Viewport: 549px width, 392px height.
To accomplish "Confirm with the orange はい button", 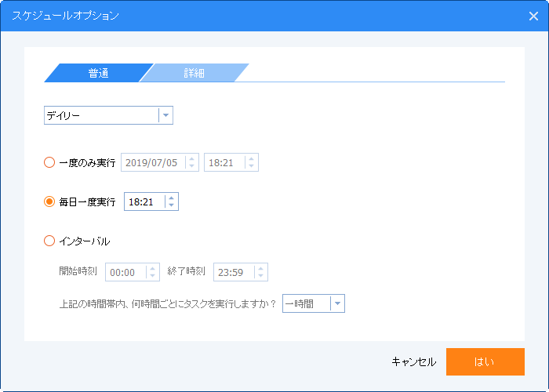I will 485,361.
